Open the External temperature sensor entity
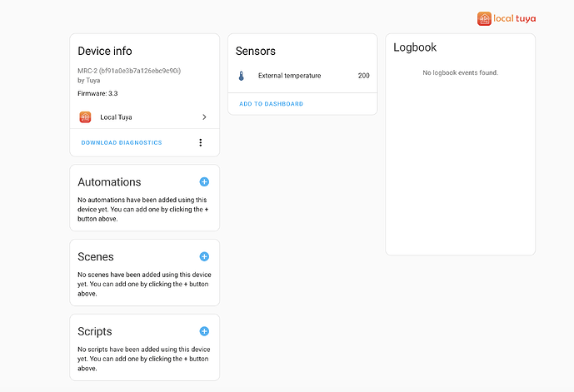Viewport: 574px width, 392px height. [289, 76]
